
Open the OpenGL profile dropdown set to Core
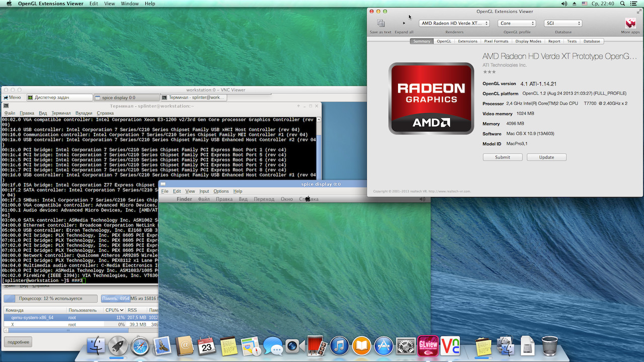(x=517, y=23)
